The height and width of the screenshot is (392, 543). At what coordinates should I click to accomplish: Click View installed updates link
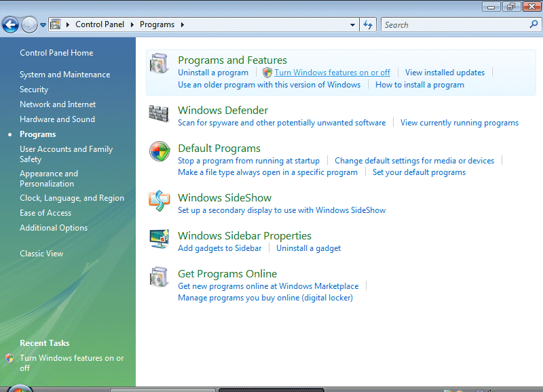(x=445, y=73)
